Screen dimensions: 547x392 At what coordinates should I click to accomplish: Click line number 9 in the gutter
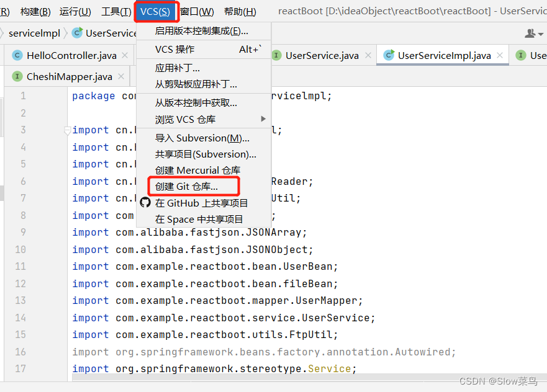tap(23, 233)
